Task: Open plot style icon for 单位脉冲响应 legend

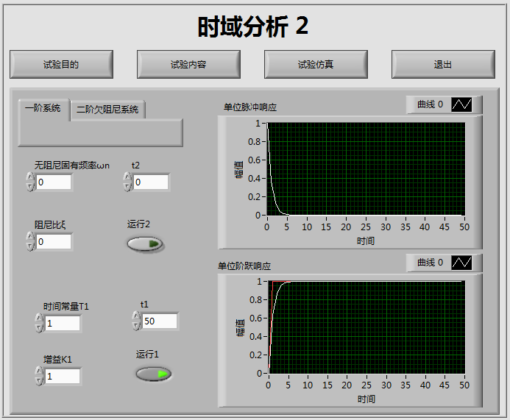Action: tap(461, 104)
